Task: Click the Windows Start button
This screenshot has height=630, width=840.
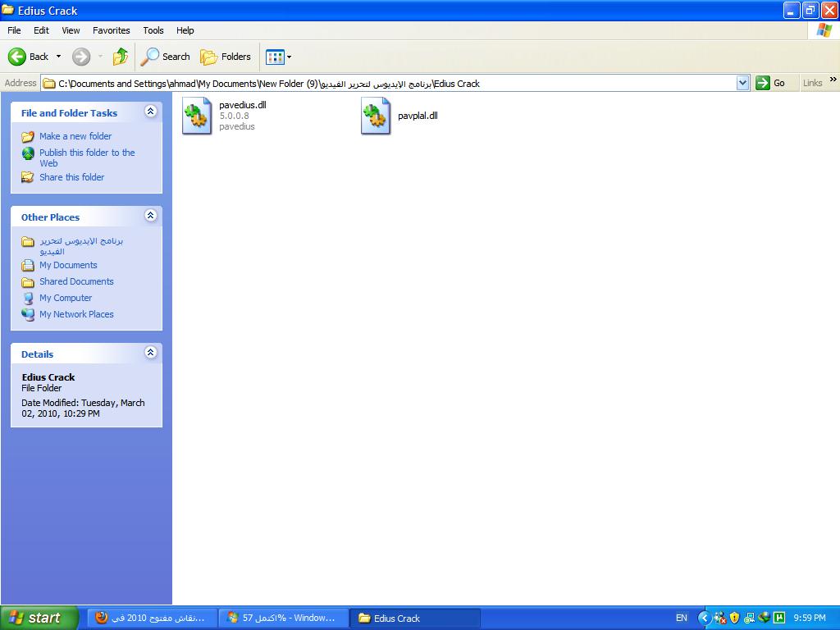Action: tap(39, 619)
